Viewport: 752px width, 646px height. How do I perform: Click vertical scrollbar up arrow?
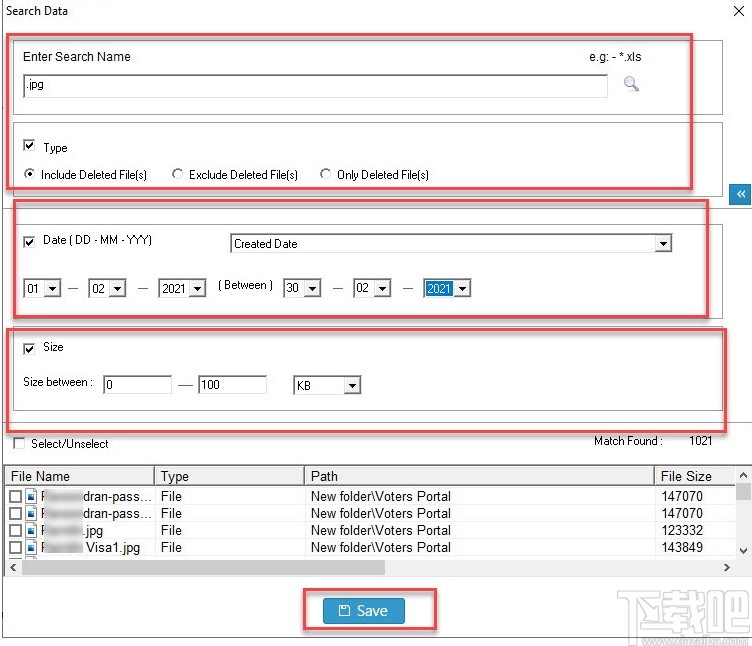[x=743, y=475]
